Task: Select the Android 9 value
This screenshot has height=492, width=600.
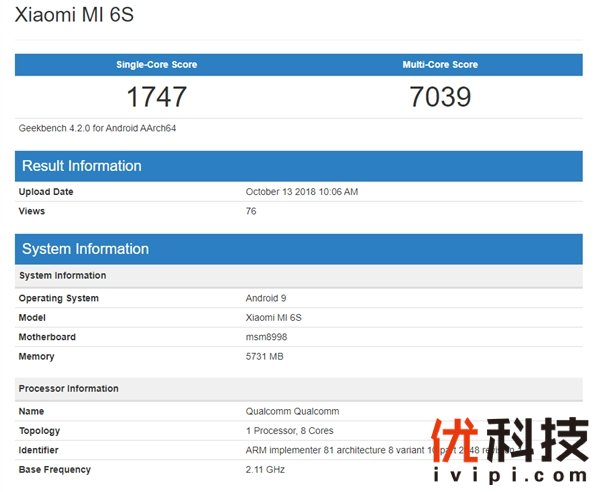Action: click(266, 298)
